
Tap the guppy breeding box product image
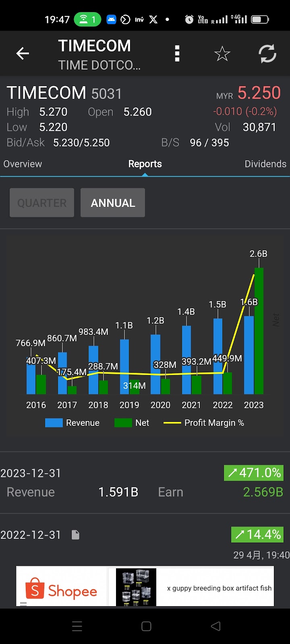coord(136,587)
